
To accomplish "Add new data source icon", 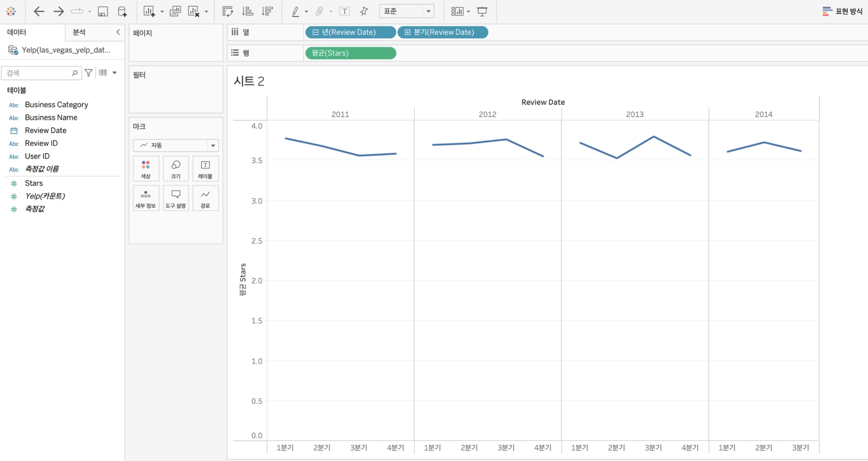I will pos(122,12).
